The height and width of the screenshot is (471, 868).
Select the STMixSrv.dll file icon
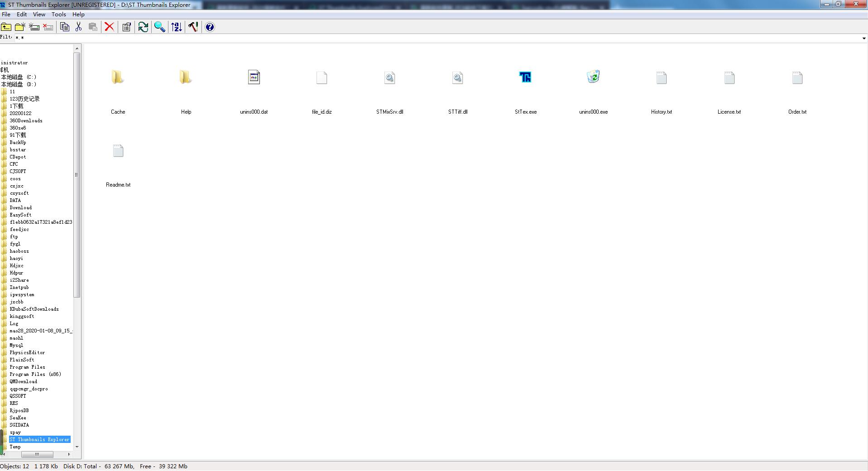[390, 78]
